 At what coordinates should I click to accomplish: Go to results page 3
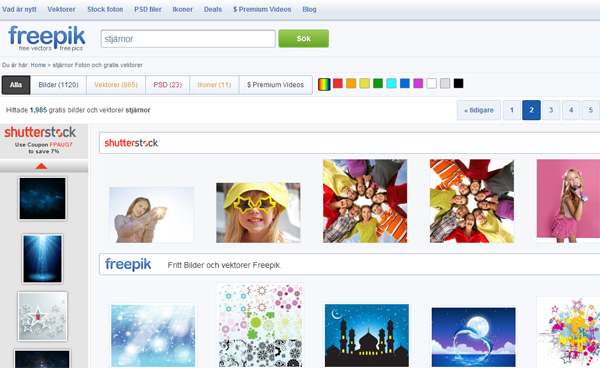click(551, 110)
